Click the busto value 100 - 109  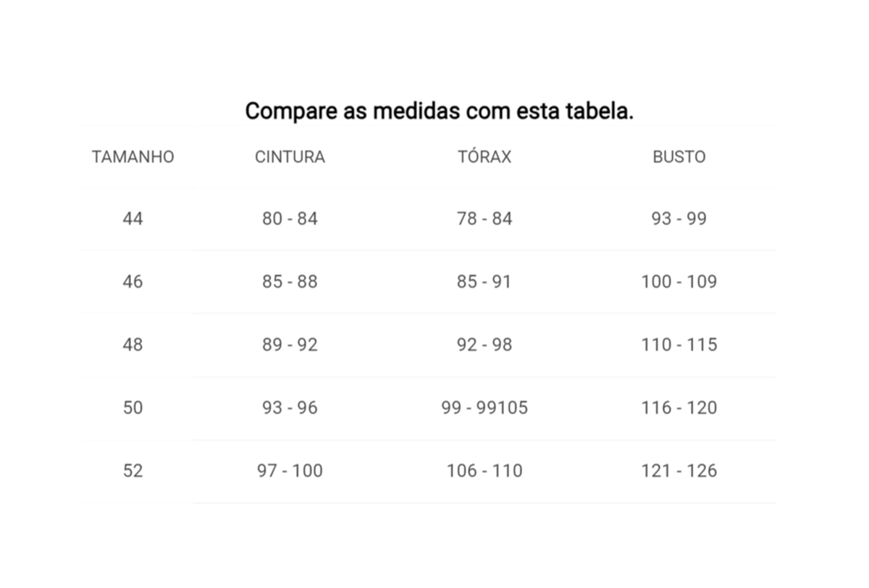click(x=679, y=282)
